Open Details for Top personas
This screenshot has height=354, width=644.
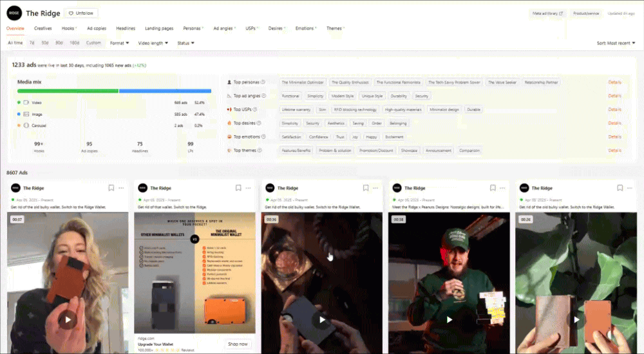[x=614, y=82]
